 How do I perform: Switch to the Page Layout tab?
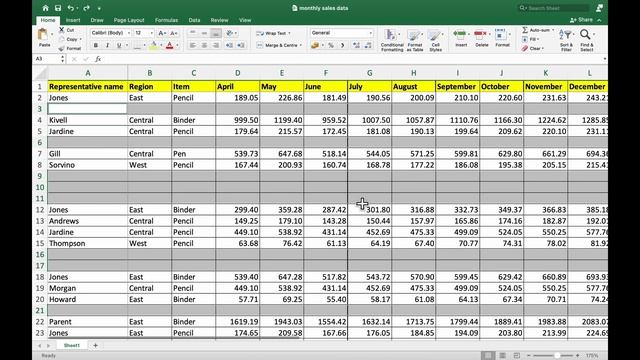[x=129, y=20]
